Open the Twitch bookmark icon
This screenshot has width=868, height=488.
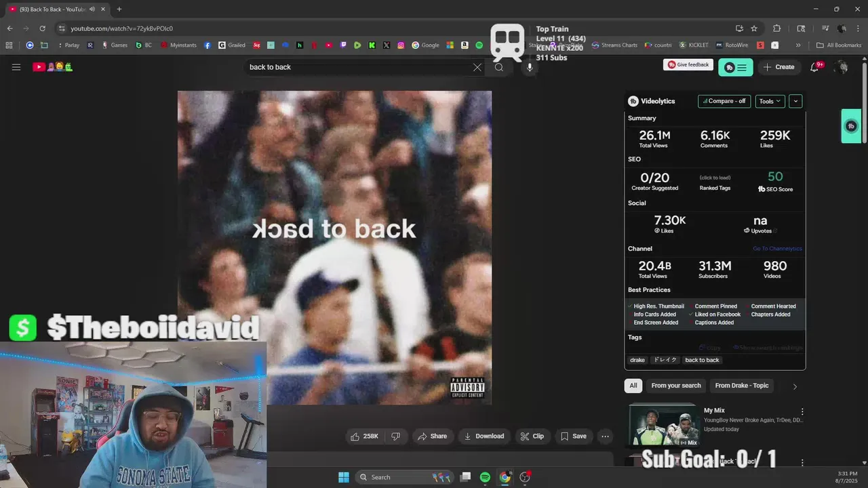[x=343, y=45]
